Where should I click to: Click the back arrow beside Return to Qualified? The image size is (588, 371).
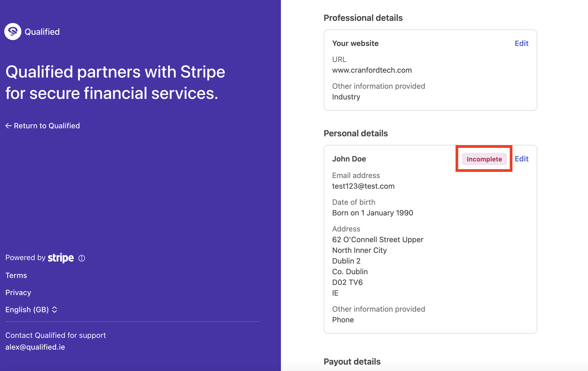pos(8,126)
